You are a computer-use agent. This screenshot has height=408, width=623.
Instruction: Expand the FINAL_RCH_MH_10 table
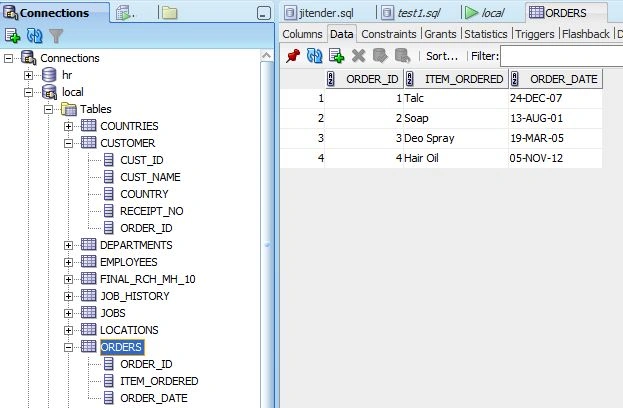(x=68, y=280)
